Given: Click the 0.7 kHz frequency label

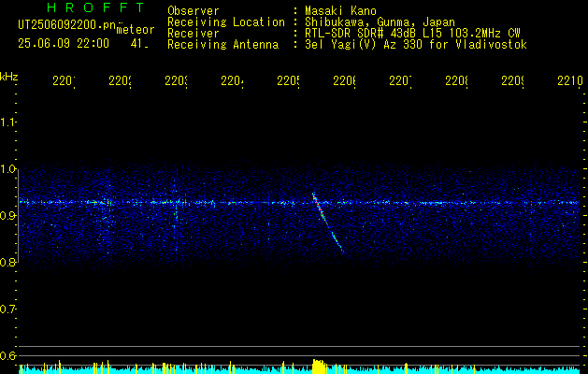Looking at the screenshot, I should point(7,309).
